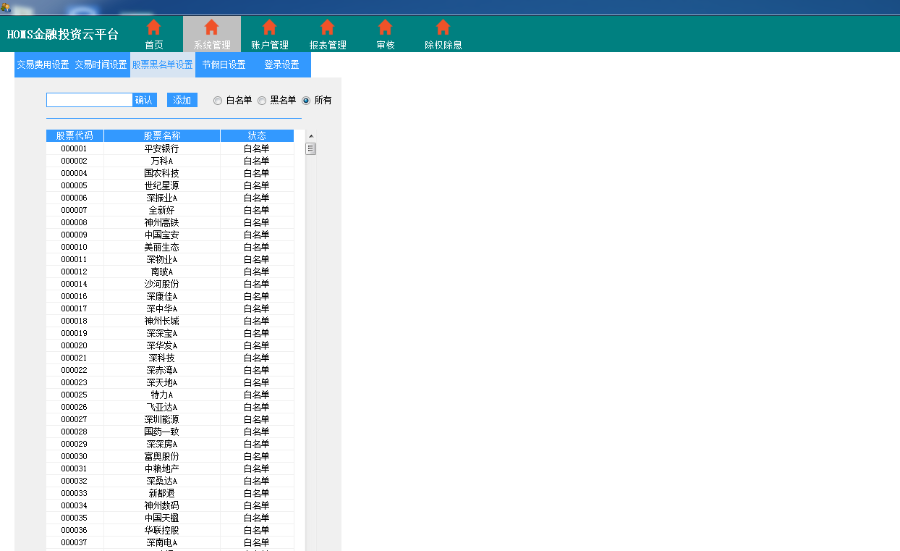This screenshot has width=900, height=551.
Task: Sort by the 股票代码 column header
Action: pos(74,136)
